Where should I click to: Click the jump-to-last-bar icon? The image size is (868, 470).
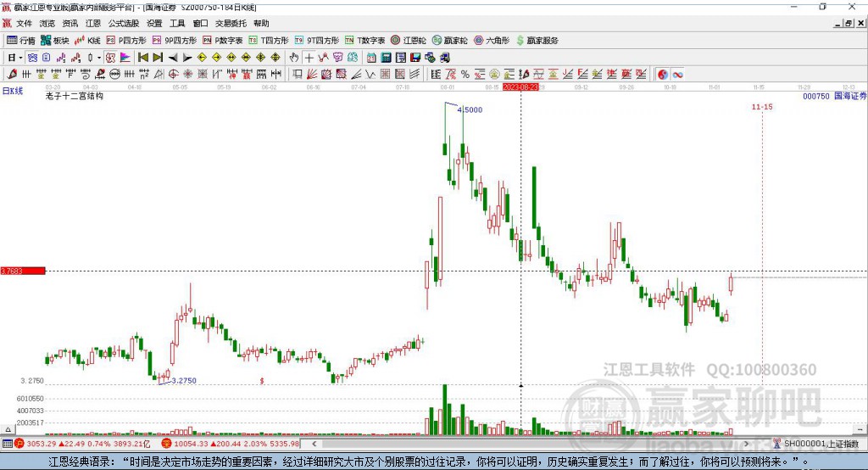point(158,58)
